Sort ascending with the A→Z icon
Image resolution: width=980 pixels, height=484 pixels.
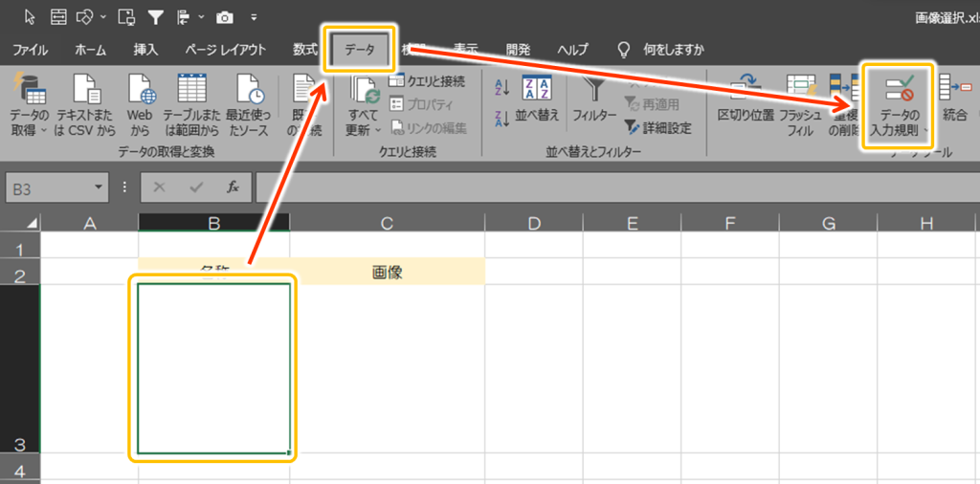coord(502,89)
